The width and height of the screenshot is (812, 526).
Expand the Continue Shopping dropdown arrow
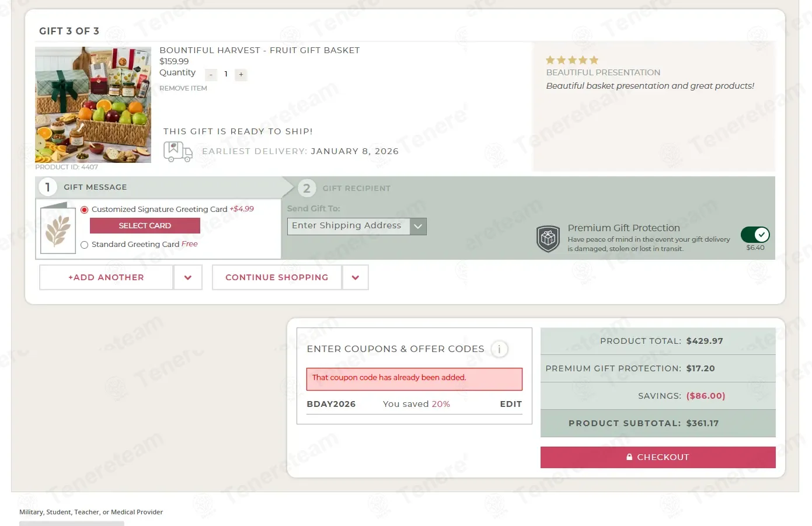point(356,277)
